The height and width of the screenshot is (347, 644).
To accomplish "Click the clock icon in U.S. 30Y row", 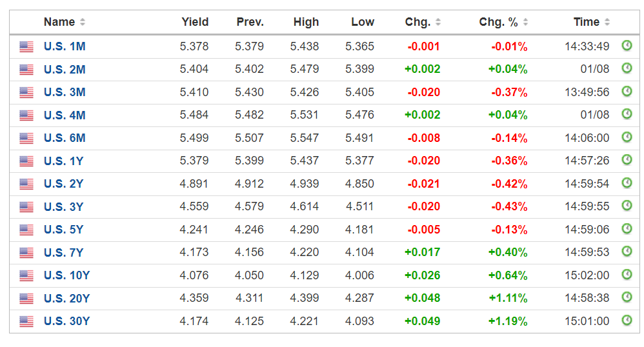I will pyautogui.click(x=627, y=320).
